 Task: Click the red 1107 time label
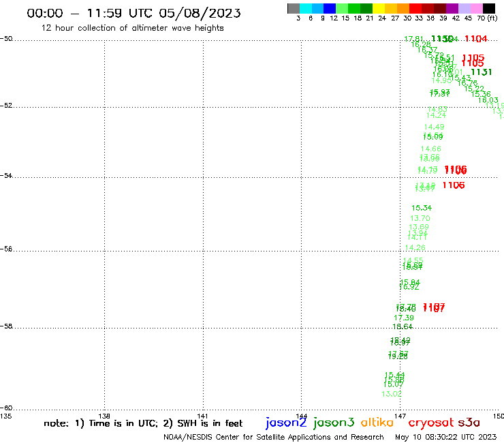tap(434, 307)
